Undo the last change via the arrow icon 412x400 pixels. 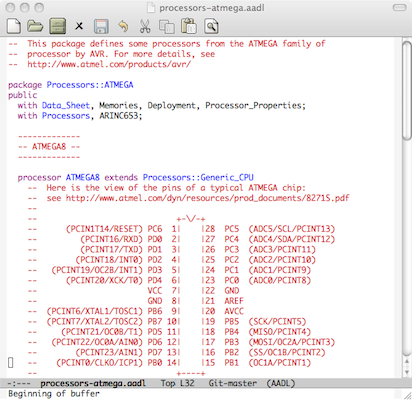(123, 26)
